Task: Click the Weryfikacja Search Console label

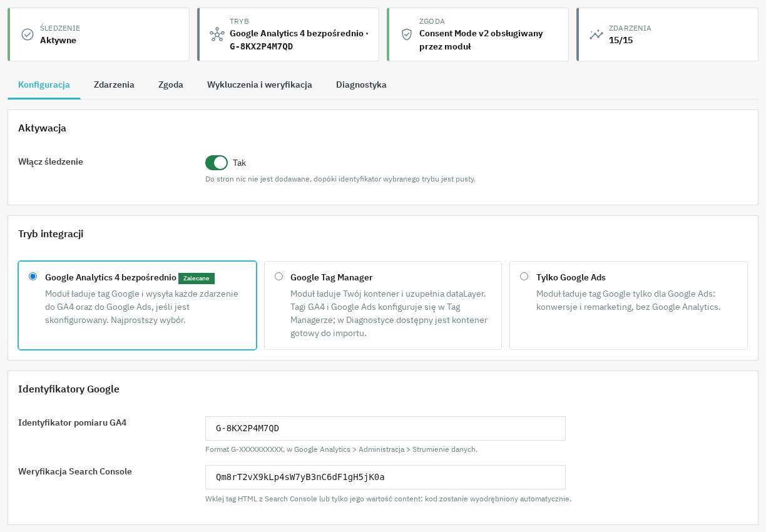Action: click(75, 471)
